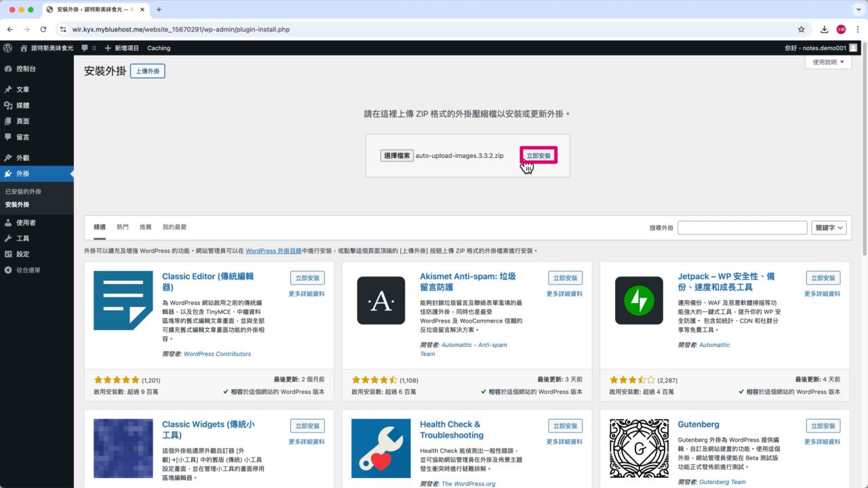868x488 pixels.
Task: Reload the page with refresh icon
Action: [43, 29]
